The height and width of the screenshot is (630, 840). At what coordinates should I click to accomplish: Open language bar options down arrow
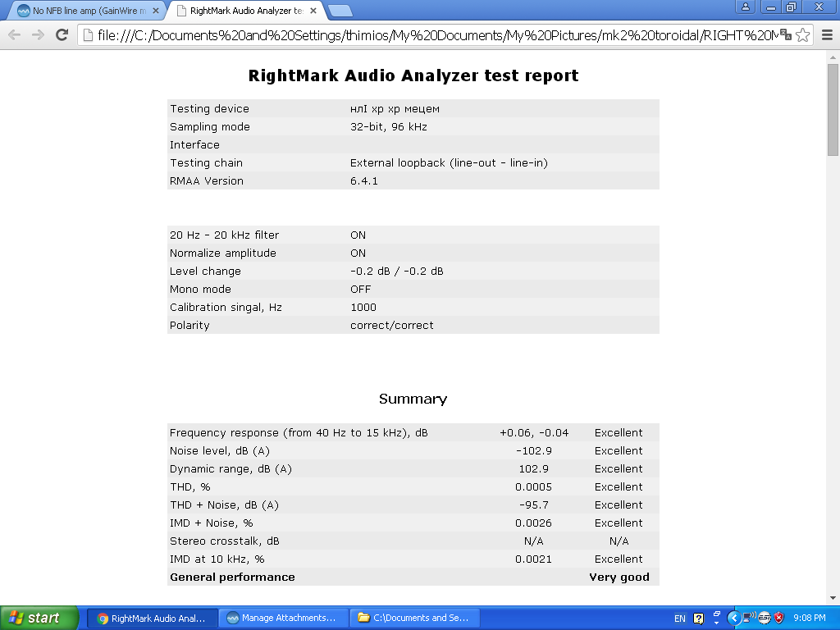(717, 623)
